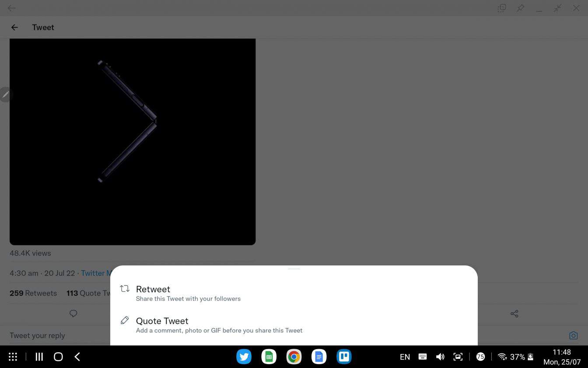This screenshot has width=588, height=368.
Task: Launch Trello from the taskbar
Action: (x=344, y=357)
